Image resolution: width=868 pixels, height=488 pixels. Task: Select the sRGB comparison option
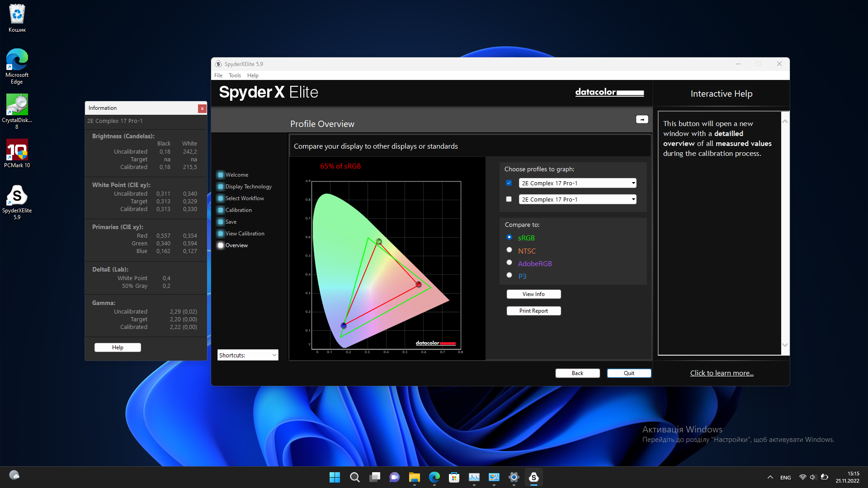[x=509, y=237]
